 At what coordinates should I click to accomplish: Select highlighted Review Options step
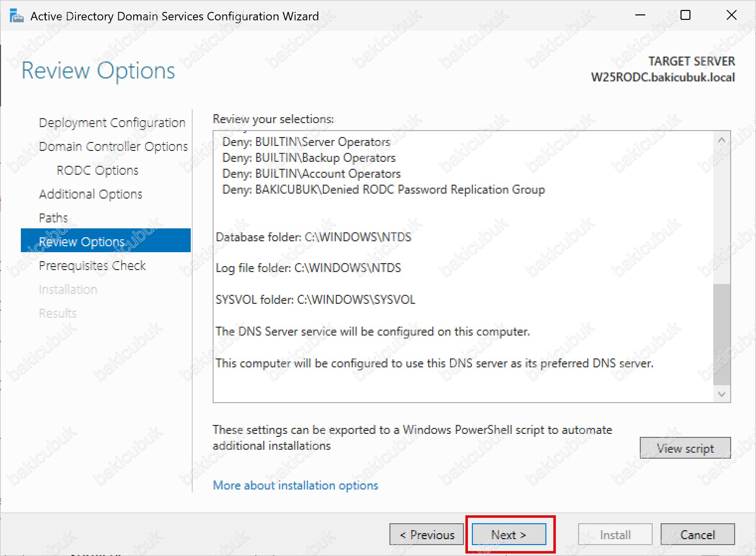coord(106,240)
